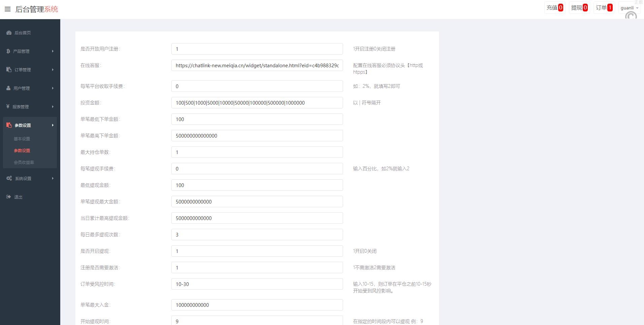Click the 是否开放用户注册 field label

100,49
